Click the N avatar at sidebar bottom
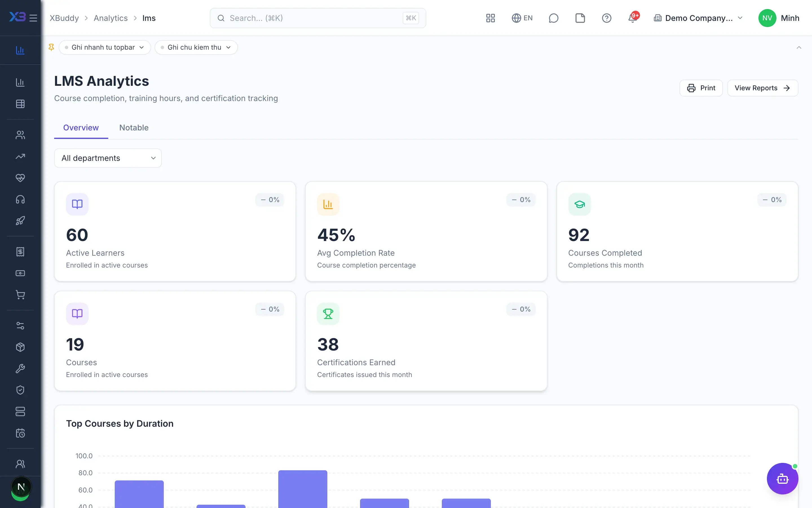The width and height of the screenshot is (812, 508). point(21,487)
